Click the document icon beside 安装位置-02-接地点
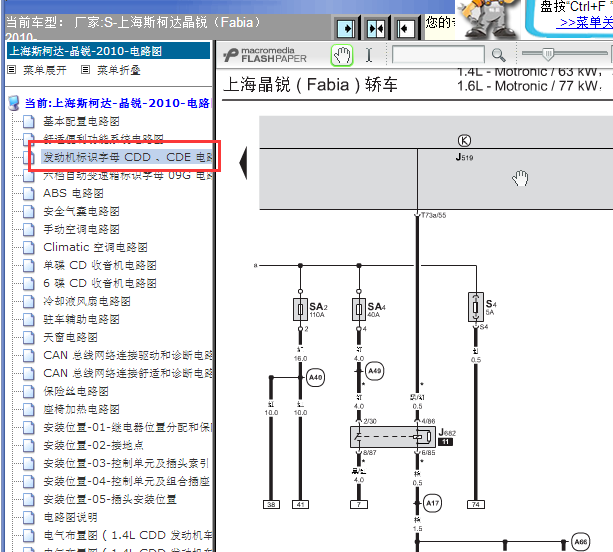 tap(28, 445)
